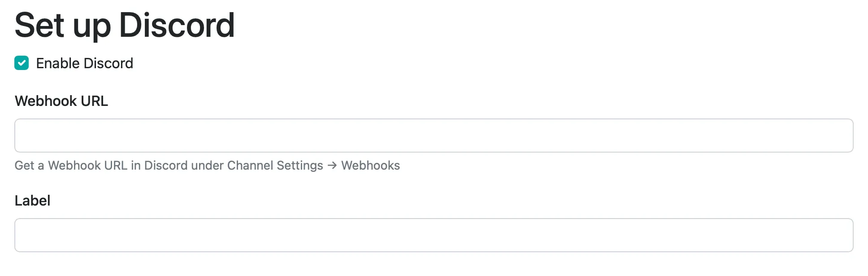Click into the Label text field

tap(434, 235)
